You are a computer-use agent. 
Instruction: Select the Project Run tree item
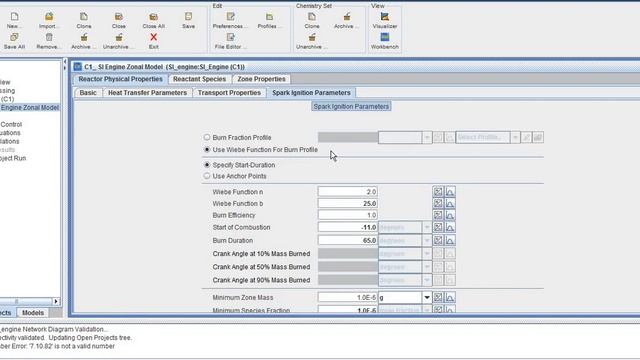[13, 158]
